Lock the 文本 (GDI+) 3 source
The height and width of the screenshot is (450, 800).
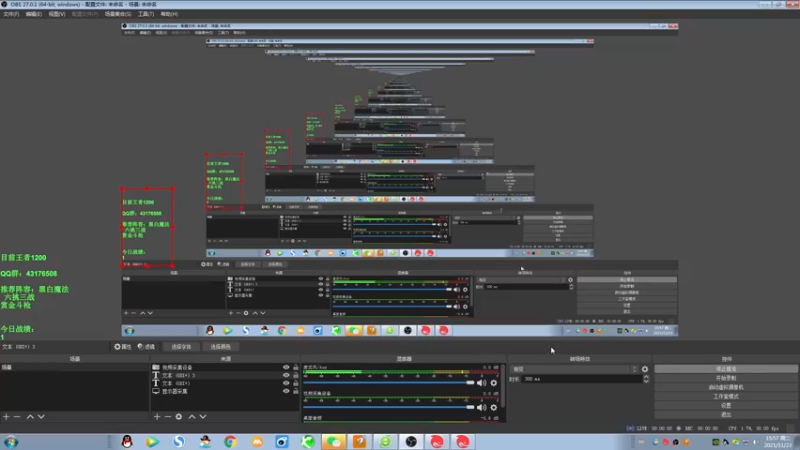tap(295, 375)
